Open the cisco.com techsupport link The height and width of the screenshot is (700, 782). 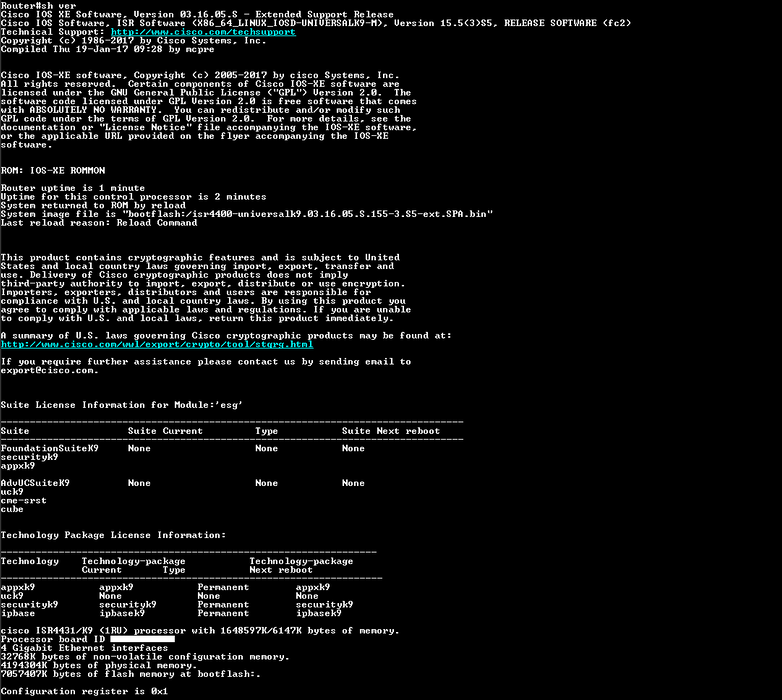(203, 32)
